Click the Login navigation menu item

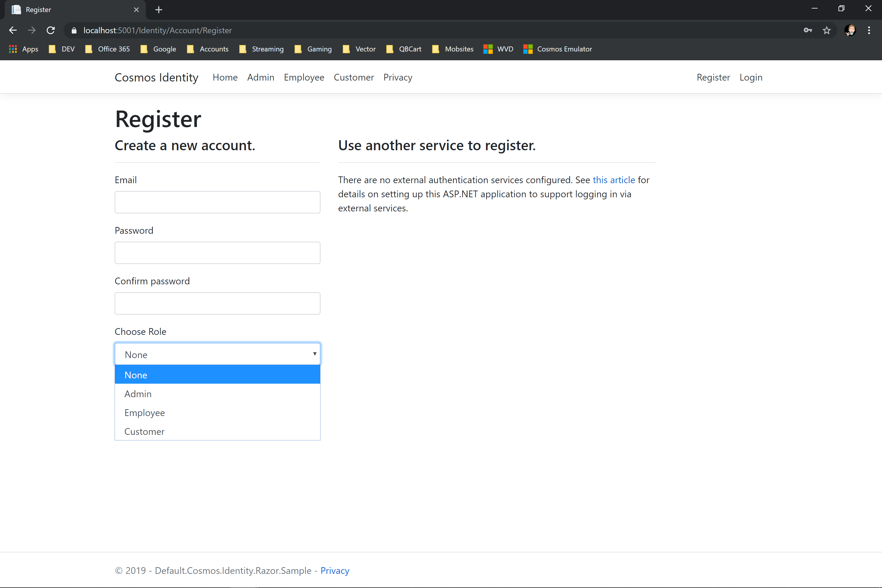tap(751, 77)
